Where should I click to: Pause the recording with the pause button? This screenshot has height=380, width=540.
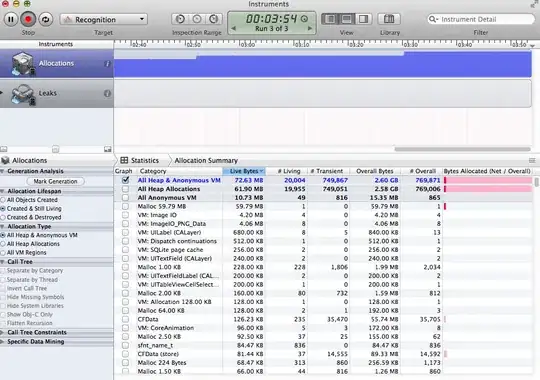pos(11,19)
